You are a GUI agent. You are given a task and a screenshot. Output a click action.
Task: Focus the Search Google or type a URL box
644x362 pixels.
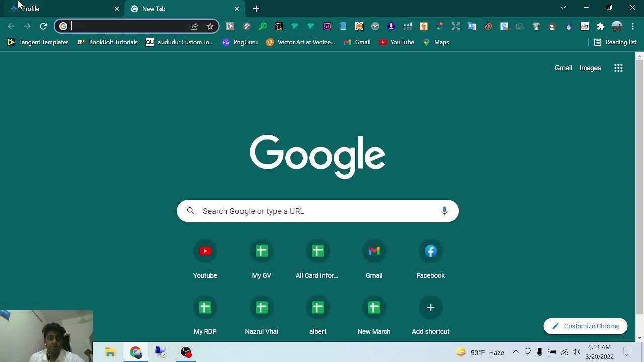317,211
